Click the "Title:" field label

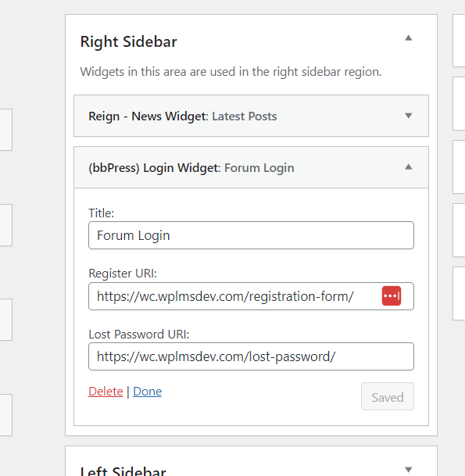click(101, 213)
